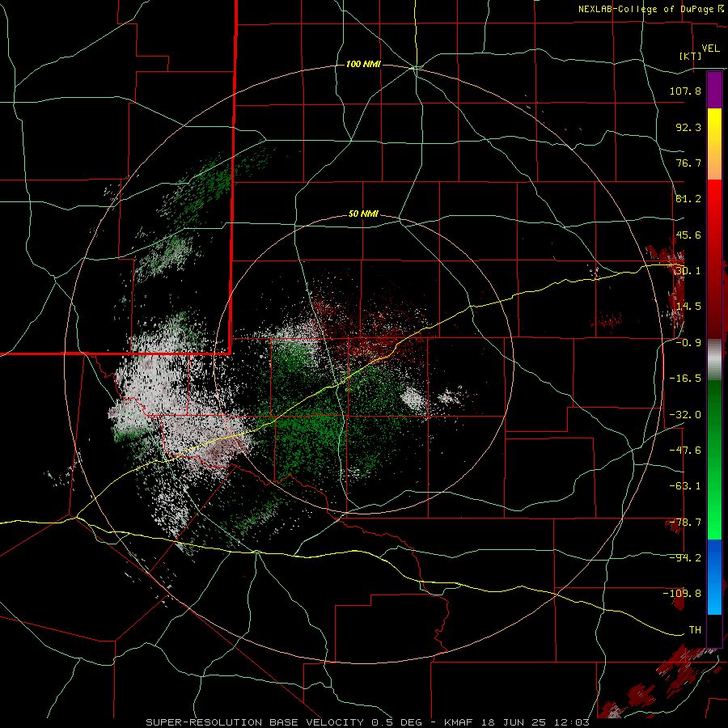Click the VEL legend title
Screen dimensions: 728x728
pyautogui.click(x=710, y=49)
